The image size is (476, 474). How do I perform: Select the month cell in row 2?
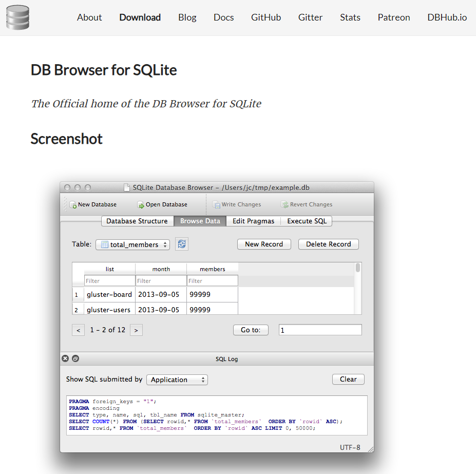coord(161,309)
